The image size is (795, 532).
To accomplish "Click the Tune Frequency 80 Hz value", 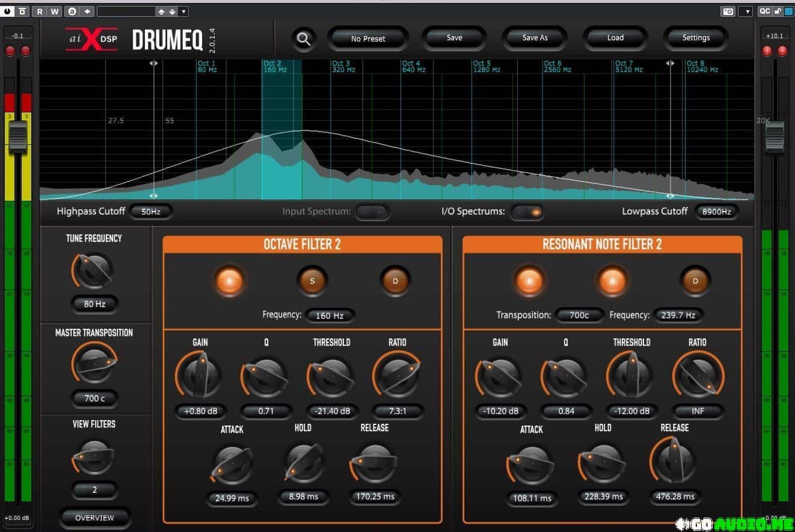I will (94, 304).
